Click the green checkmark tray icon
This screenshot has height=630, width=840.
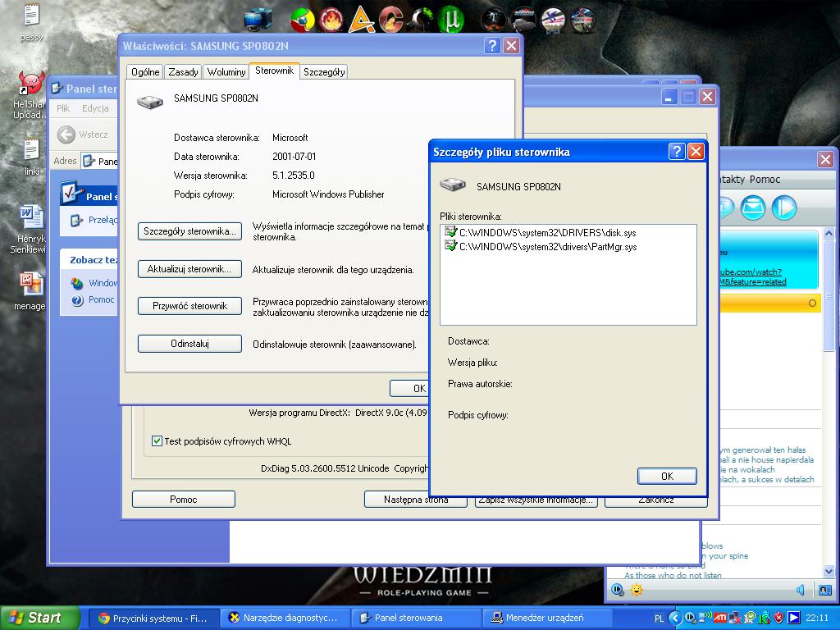(x=750, y=618)
